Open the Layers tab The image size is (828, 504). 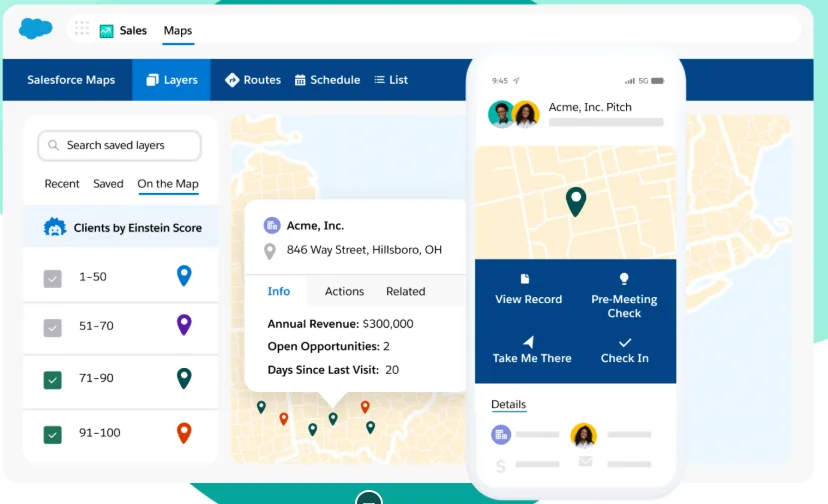point(172,80)
